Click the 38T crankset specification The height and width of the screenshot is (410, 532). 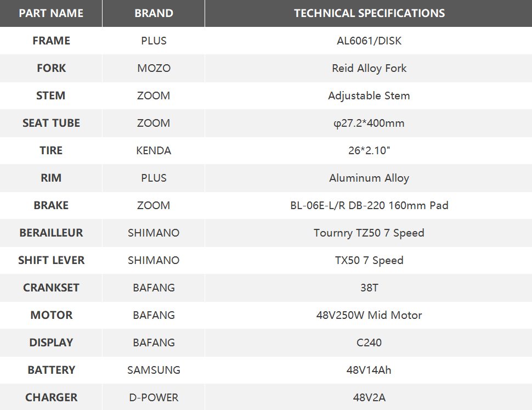[x=369, y=288]
